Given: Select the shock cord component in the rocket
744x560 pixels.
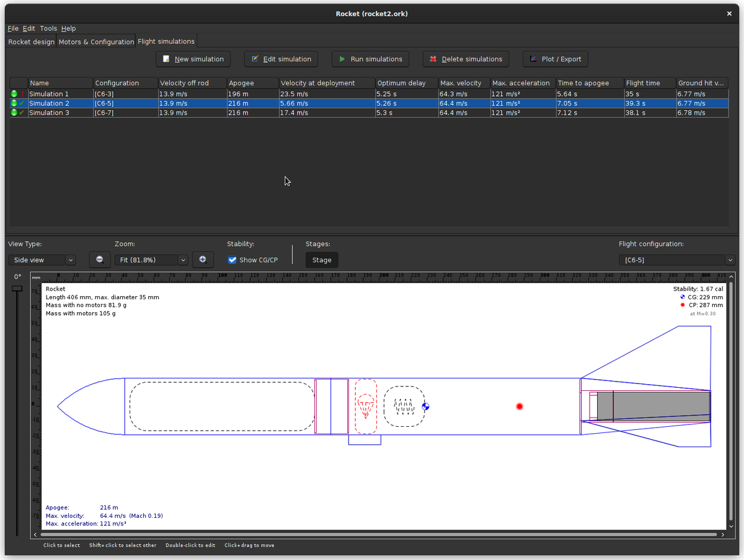Looking at the screenshot, I should pos(404,406).
